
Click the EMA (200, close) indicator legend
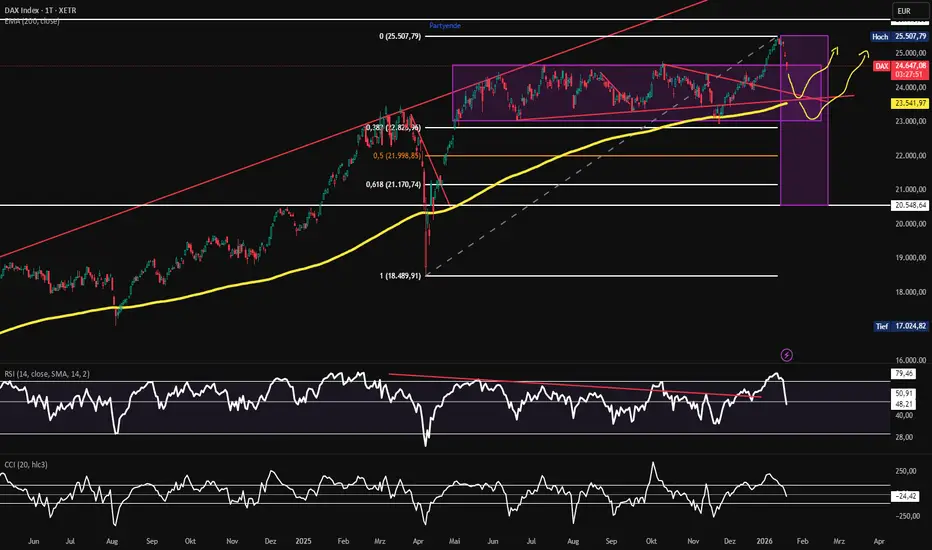tap(32, 21)
